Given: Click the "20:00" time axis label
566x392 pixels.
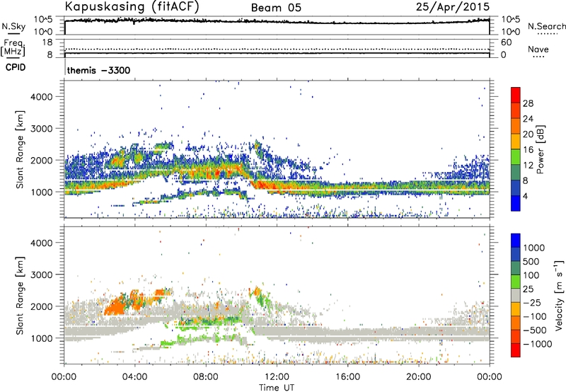Looking at the screenshot, I should click(x=418, y=377).
